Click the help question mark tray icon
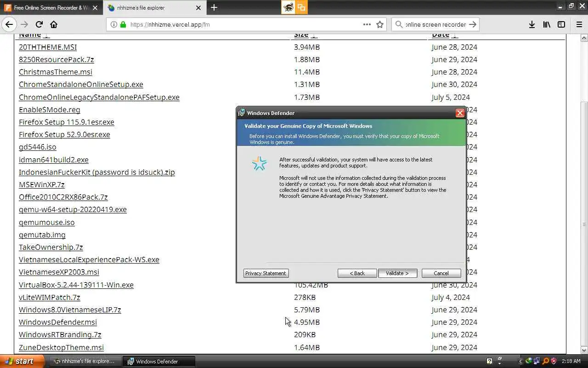 click(x=490, y=361)
